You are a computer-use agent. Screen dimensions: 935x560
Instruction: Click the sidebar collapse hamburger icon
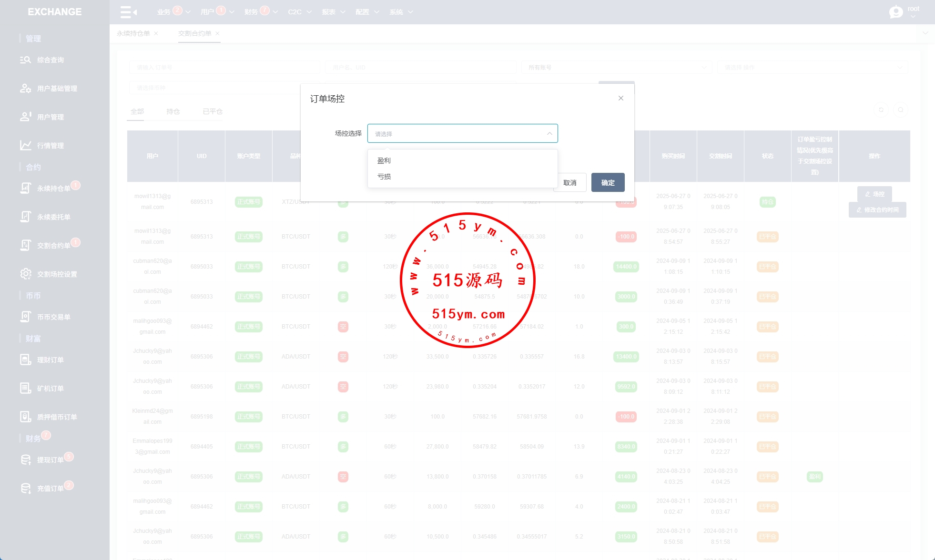pyautogui.click(x=128, y=12)
